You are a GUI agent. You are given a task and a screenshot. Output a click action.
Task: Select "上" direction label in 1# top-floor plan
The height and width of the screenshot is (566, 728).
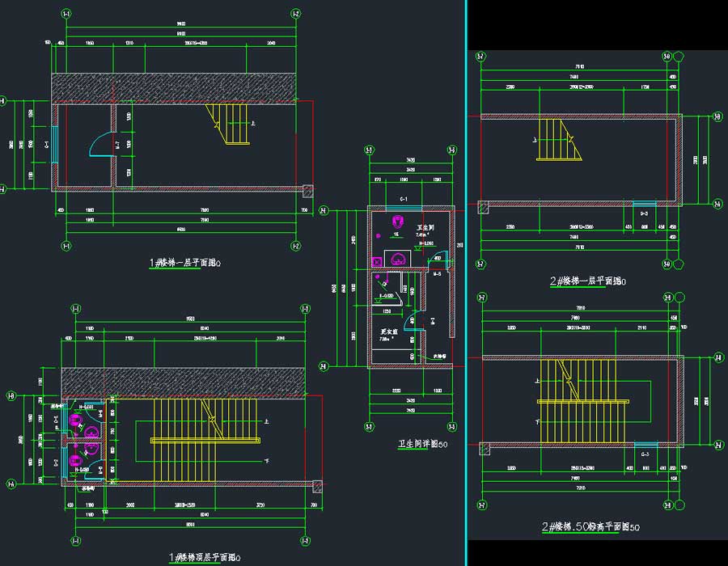pyautogui.click(x=266, y=421)
